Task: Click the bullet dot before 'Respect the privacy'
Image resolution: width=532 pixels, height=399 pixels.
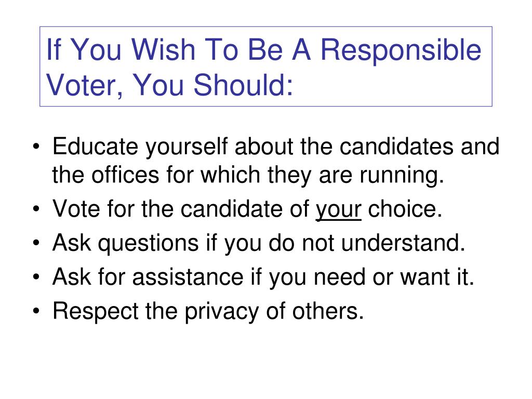Action: coord(36,311)
